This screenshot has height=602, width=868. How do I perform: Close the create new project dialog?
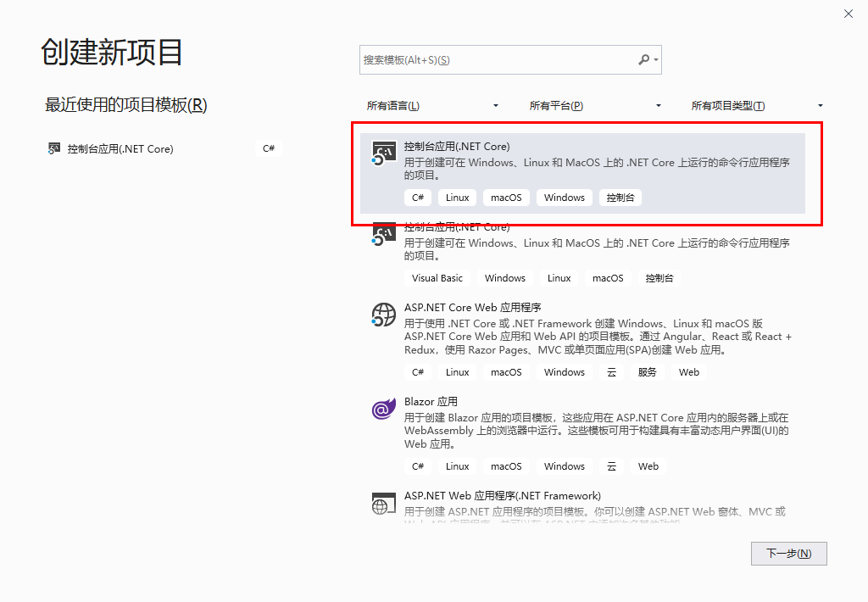coord(848,14)
